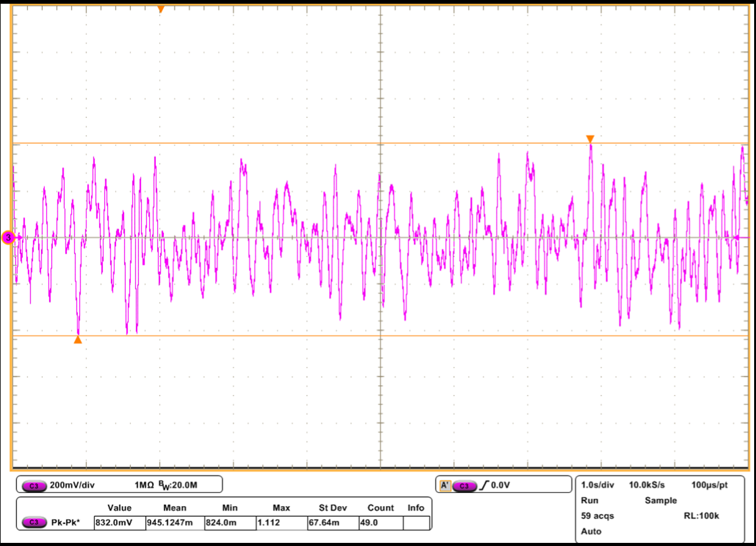Click the Sample acquisition mode label
This screenshot has width=756, height=546.
(x=660, y=501)
